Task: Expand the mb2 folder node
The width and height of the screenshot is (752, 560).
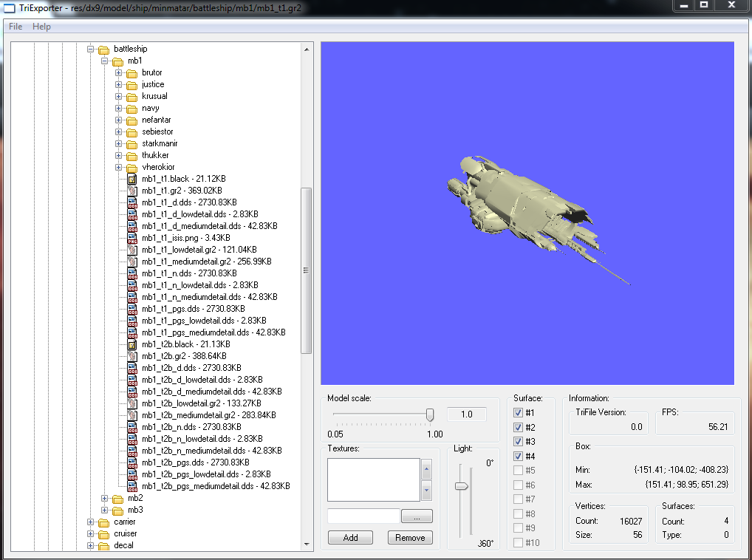Action: point(105,498)
